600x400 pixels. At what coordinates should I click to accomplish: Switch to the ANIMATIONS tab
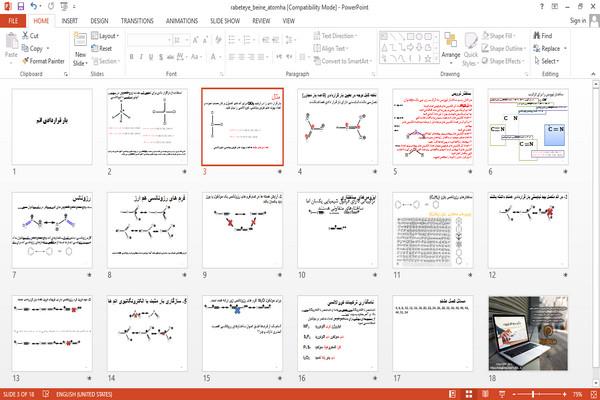(x=182, y=21)
